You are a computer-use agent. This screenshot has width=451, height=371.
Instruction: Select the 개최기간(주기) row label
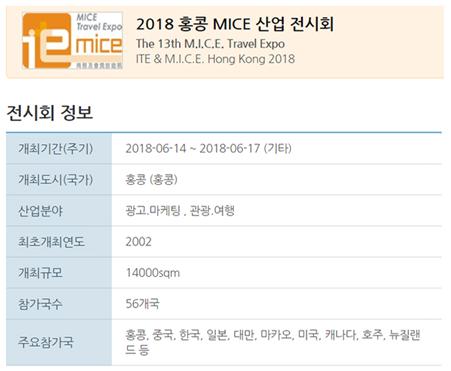(x=56, y=148)
